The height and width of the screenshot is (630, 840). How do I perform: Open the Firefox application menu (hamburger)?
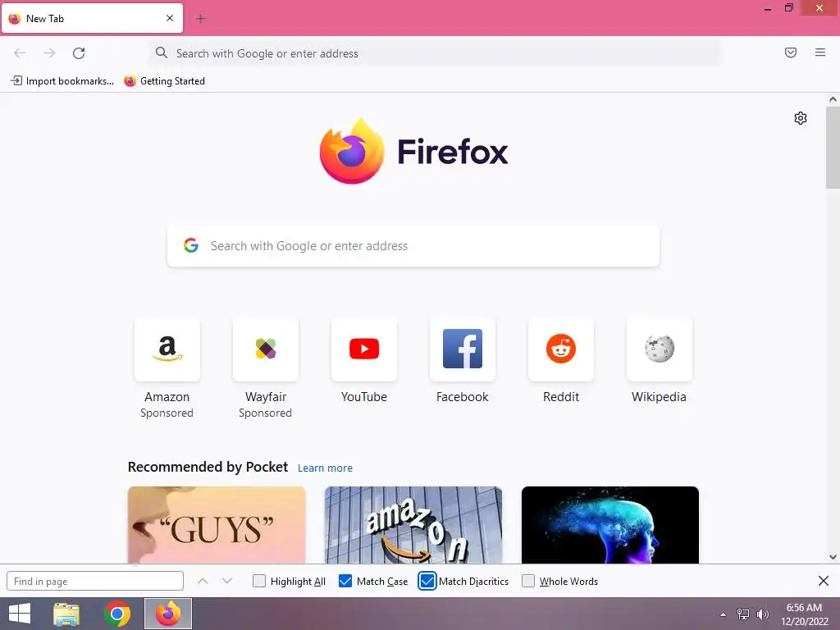point(820,52)
